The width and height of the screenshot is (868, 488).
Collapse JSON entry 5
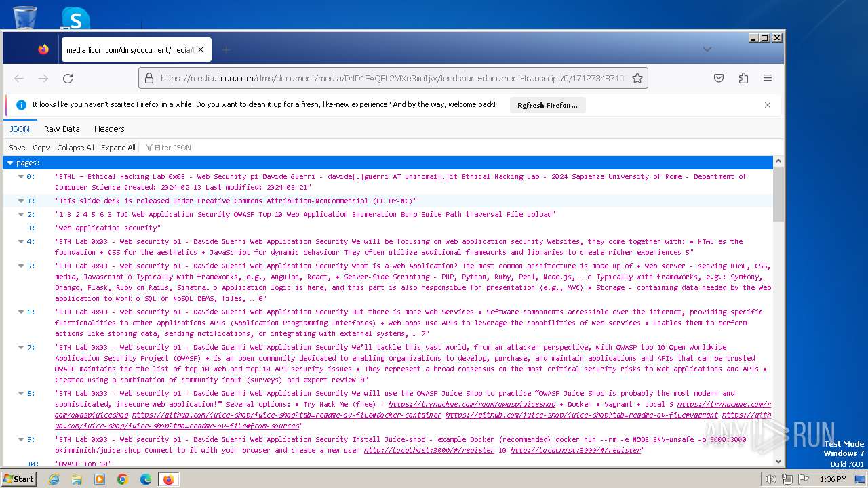pos(21,266)
